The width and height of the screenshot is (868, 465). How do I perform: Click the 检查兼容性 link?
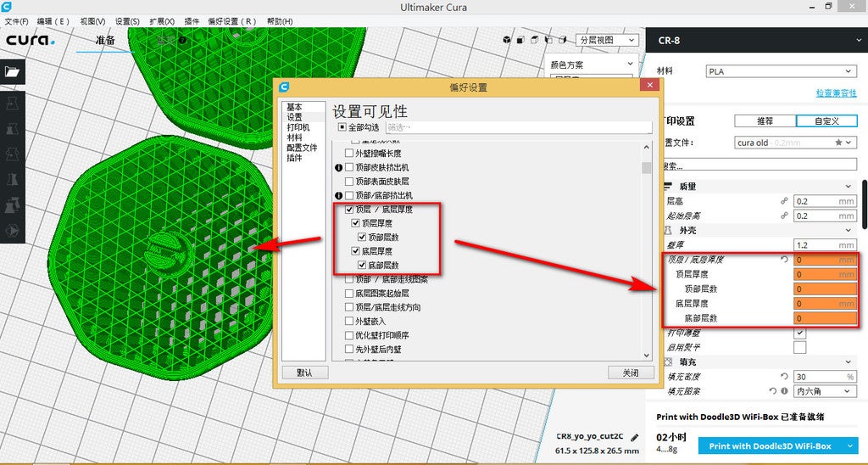point(836,93)
